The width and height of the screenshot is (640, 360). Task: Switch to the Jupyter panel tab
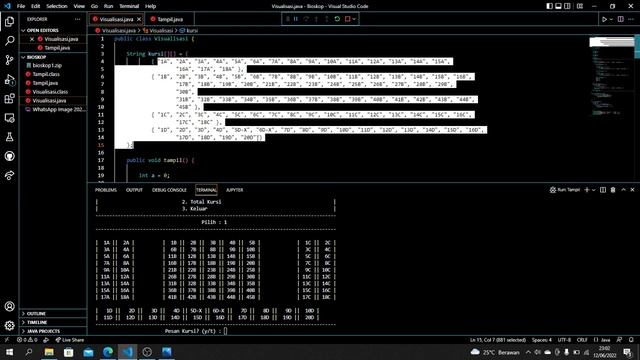click(x=234, y=190)
